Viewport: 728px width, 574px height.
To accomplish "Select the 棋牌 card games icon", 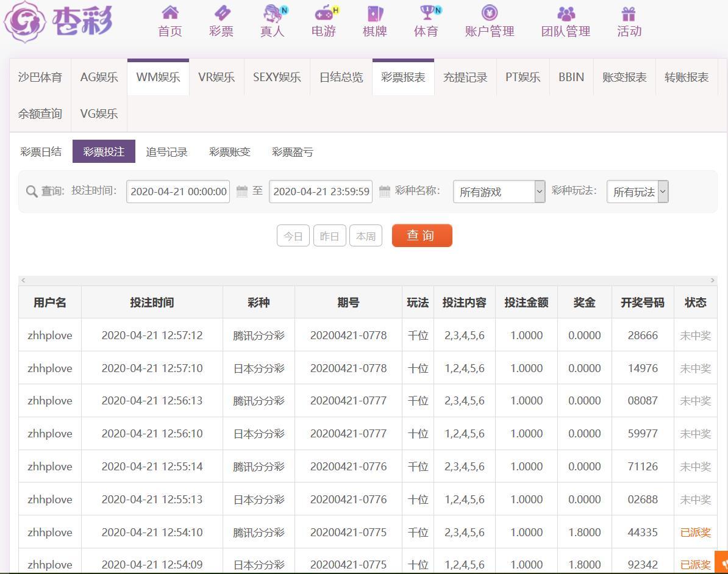I will 374,13.
